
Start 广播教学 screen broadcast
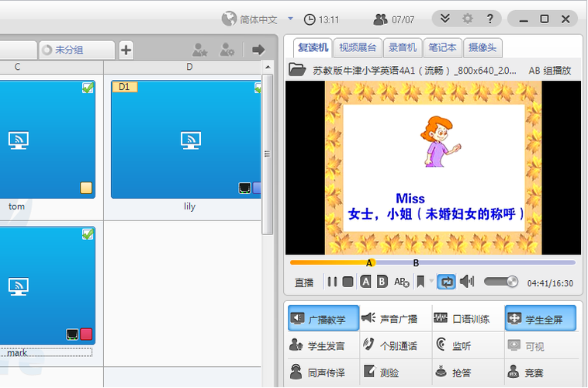(323, 319)
